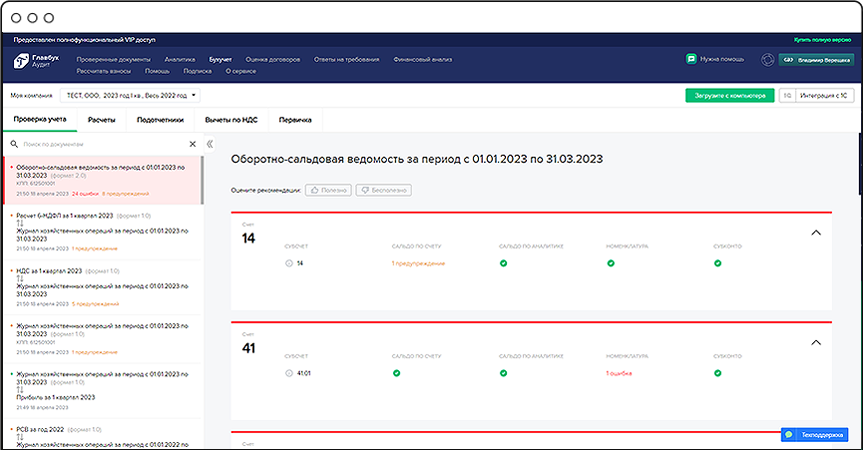
Task: Click the thumbs-up icon on Полезно
Action: coord(314,190)
